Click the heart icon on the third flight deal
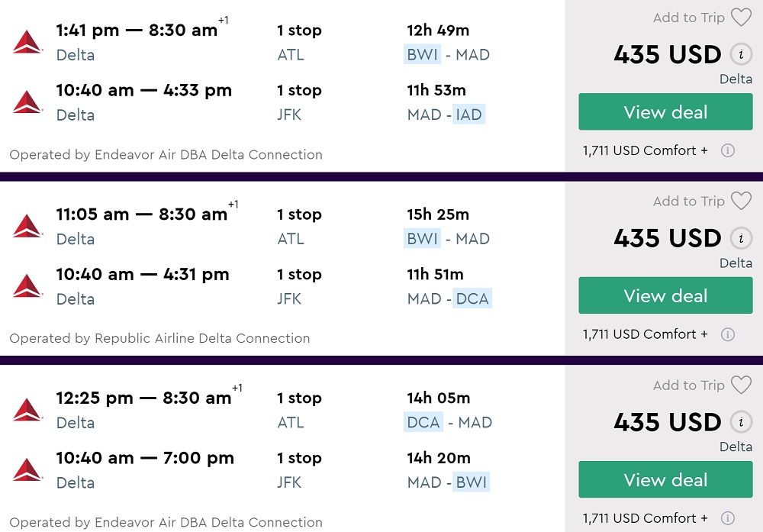763x532 pixels. 741,385
